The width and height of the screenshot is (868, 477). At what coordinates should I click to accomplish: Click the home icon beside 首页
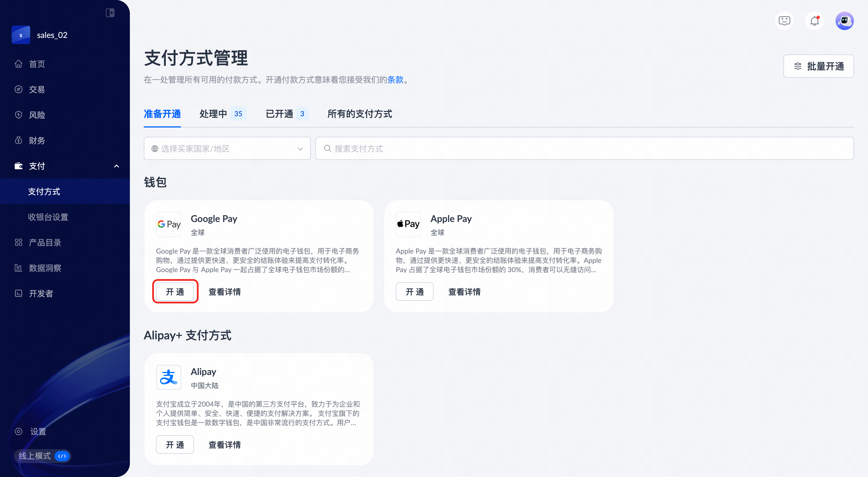tap(19, 64)
